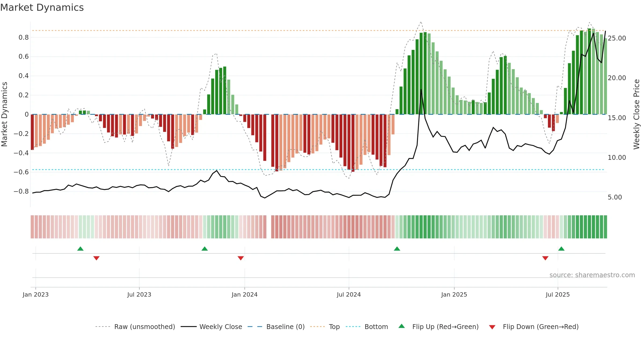Click the Jan 2025 axis label
Image resolution: width=644 pixels, height=362 pixels.
coord(454,294)
